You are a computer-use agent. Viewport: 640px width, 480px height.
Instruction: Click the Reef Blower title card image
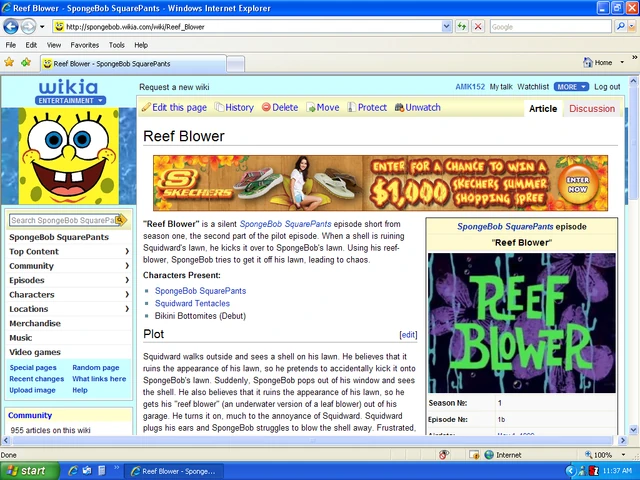522,323
